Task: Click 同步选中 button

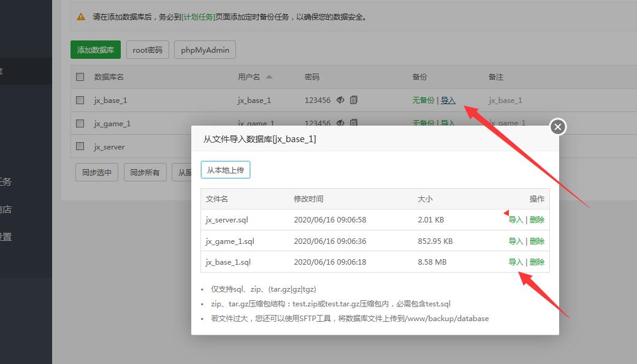Action: pyautogui.click(x=97, y=172)
